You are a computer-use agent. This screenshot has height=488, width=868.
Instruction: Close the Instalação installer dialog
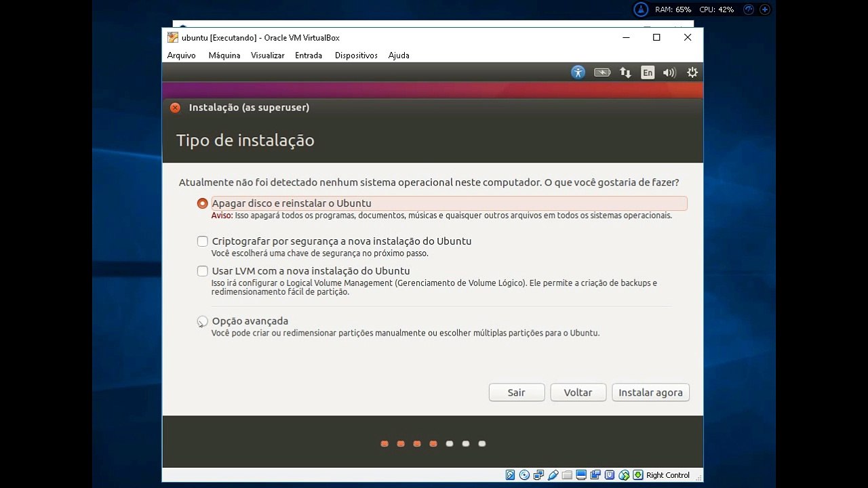175,108
